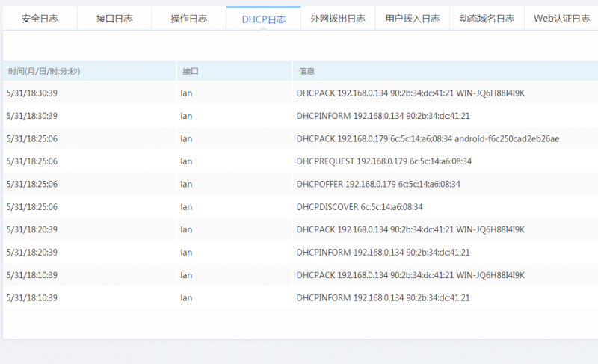Click the lan cell in the 18:10:39 DHCPINFORM row
The width and height of the screenshot is (598, 364).
(x=186, y=298)
